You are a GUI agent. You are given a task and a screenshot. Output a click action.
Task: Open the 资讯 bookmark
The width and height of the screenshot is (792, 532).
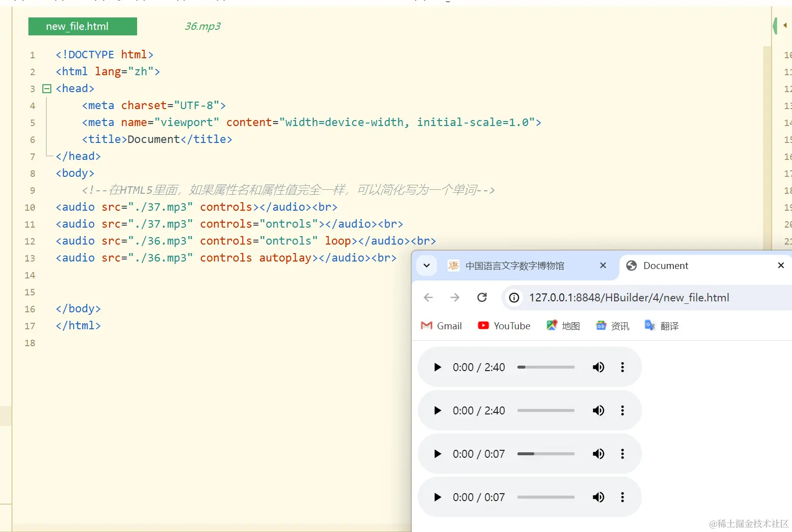click(613, 326)
